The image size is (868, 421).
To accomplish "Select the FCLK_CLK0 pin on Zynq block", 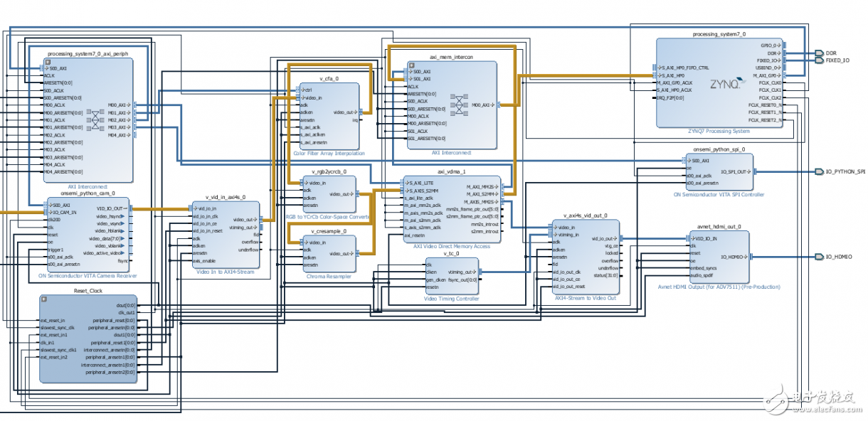I will click(x=770, y=83).
